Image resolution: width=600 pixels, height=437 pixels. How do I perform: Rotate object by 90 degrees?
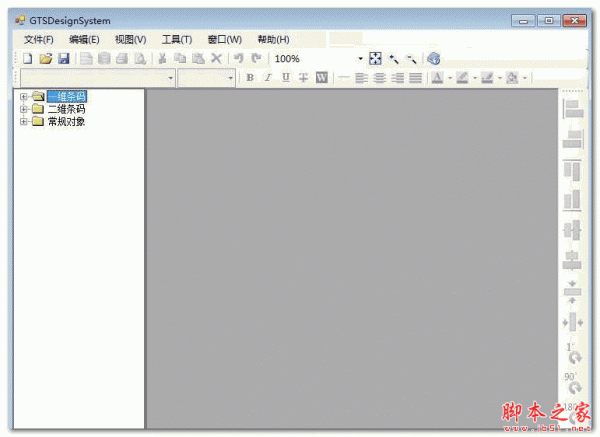[574, 383]
